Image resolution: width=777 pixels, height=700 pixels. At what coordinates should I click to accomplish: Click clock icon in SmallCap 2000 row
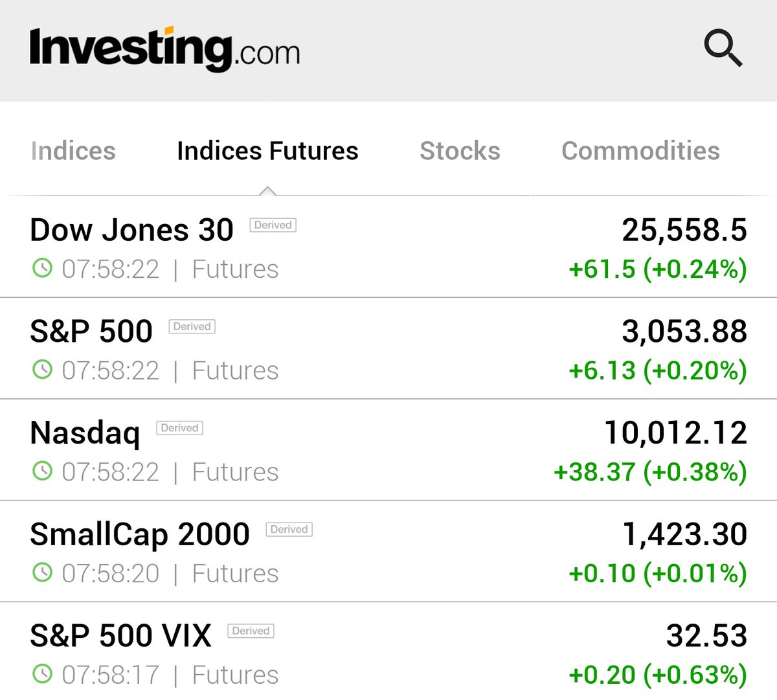click(42, 572)
